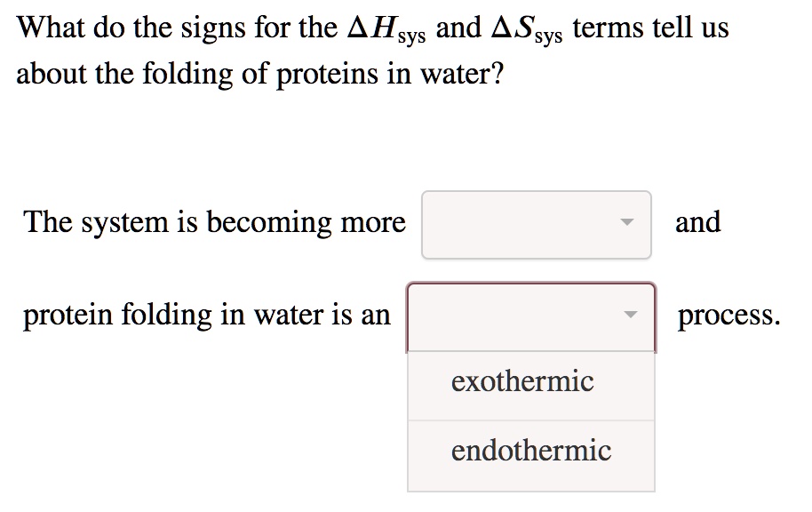This screenshot has height=512, width=812.
Task: Click the red-outlined border of the active dropdown
Action: click(x=410, y=316)
